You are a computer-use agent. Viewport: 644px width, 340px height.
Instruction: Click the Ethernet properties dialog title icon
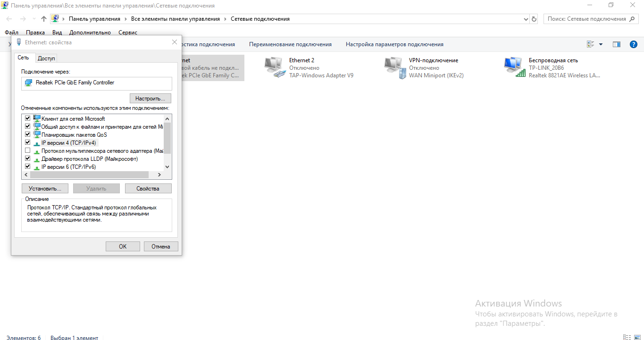[19, 42]
